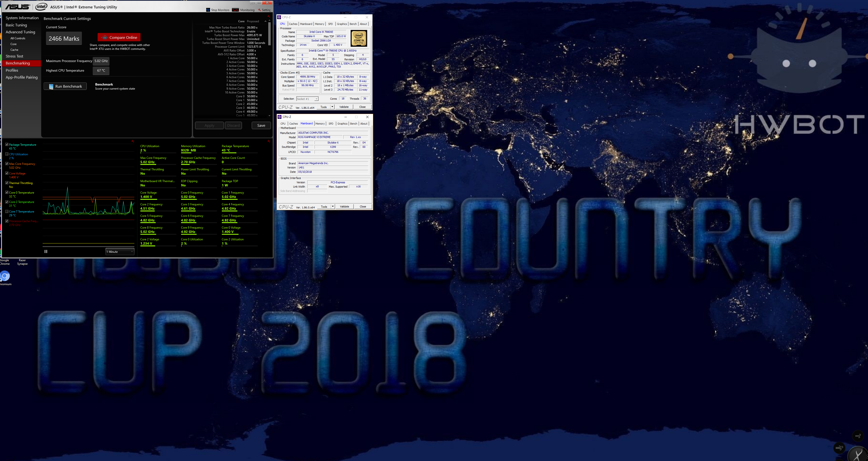
Task: Switch to Caches tab in upper CPU-Z window
Action: point(293,24)
